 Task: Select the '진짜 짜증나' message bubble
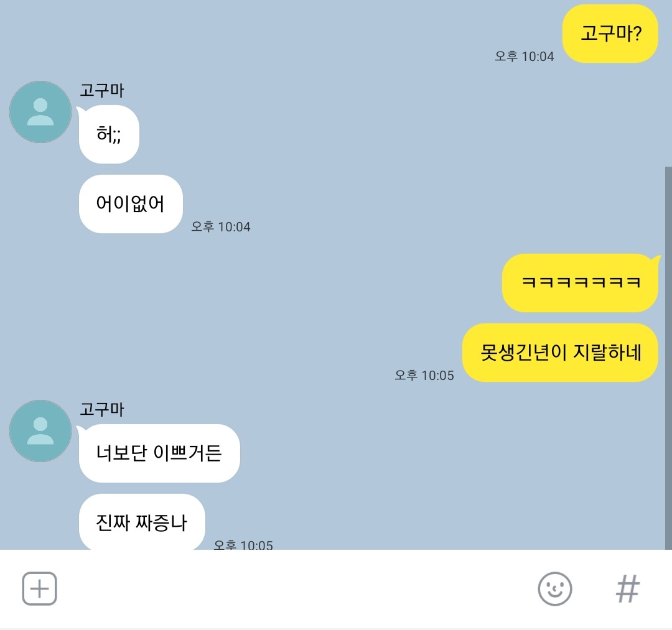tap(142, 522)
